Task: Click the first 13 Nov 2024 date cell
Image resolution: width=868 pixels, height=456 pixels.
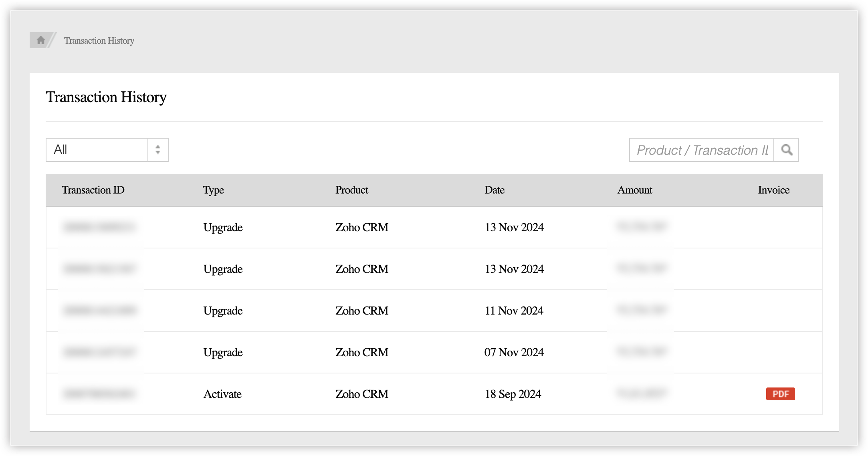Action: 514,227
